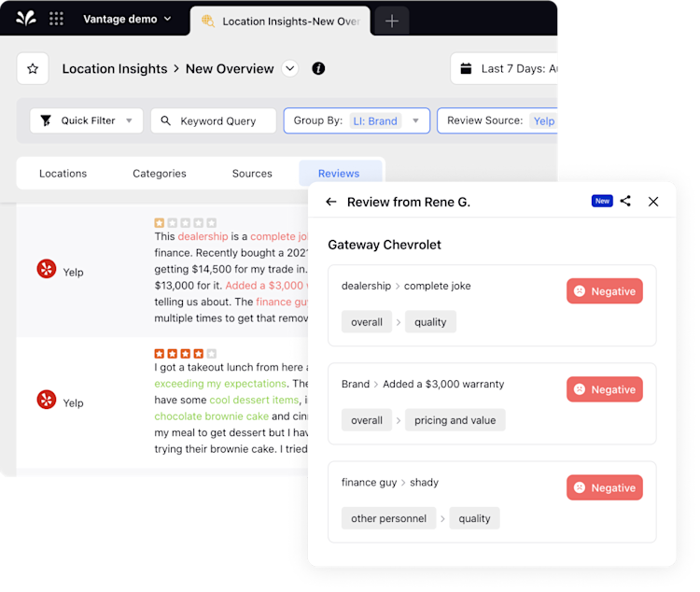
Task: Click highlighted phrase Added a $3,000
Action: (264, 286)
